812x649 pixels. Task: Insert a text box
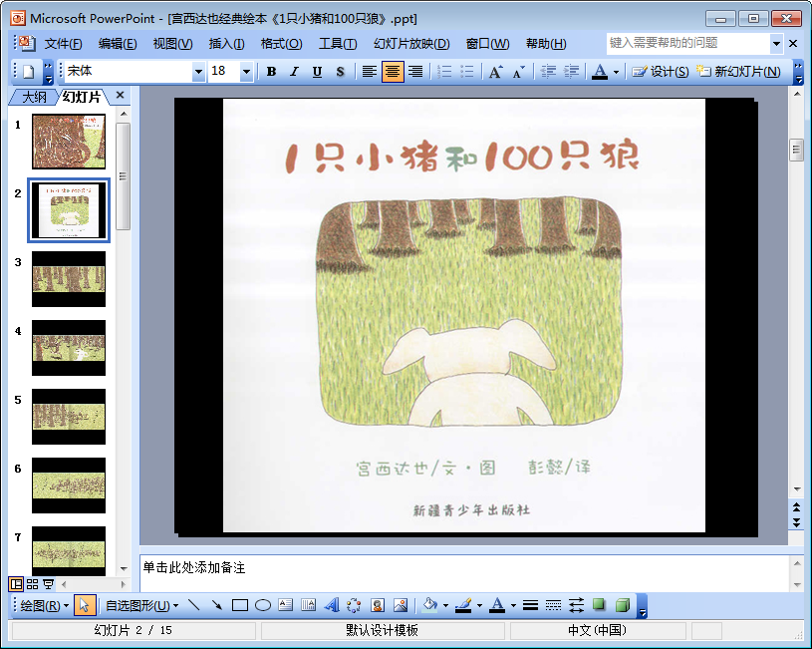pos(285,605)
